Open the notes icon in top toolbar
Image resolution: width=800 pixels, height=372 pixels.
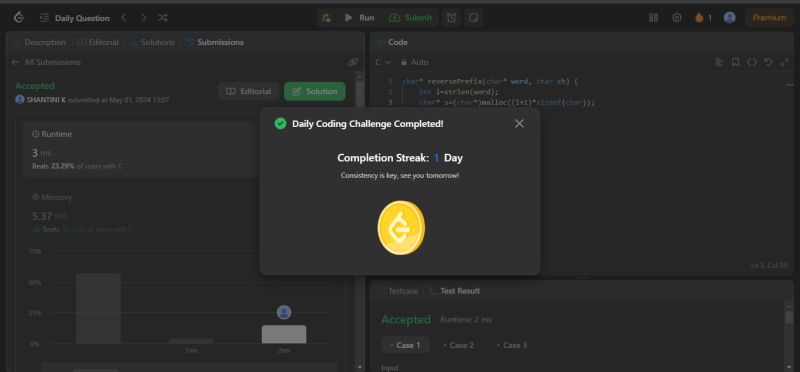[473, 18]
